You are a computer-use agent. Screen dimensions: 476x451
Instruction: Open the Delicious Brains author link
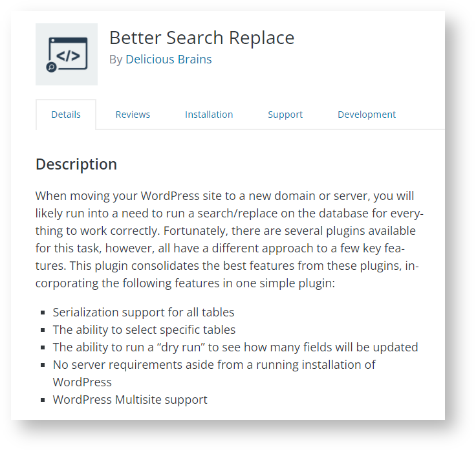[x=169, y=60]
